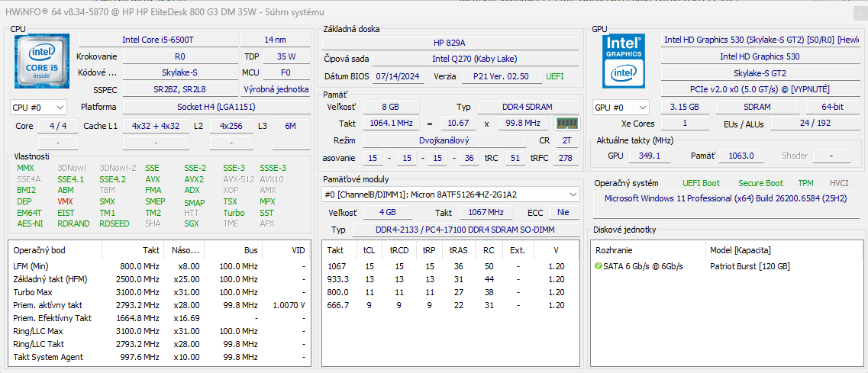This screenshot has height=373, width=868.
Task: Click the 4 / 4 core count field
Action: (x=57, y=126)
